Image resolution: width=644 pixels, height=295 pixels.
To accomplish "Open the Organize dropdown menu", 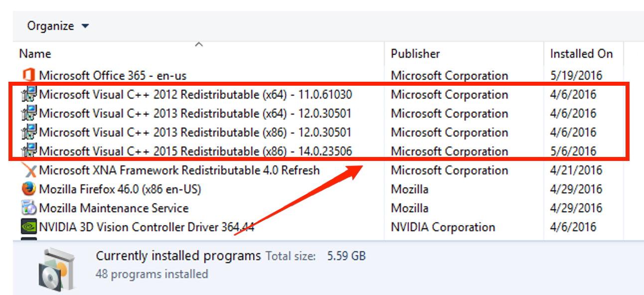I will [58, 26].
